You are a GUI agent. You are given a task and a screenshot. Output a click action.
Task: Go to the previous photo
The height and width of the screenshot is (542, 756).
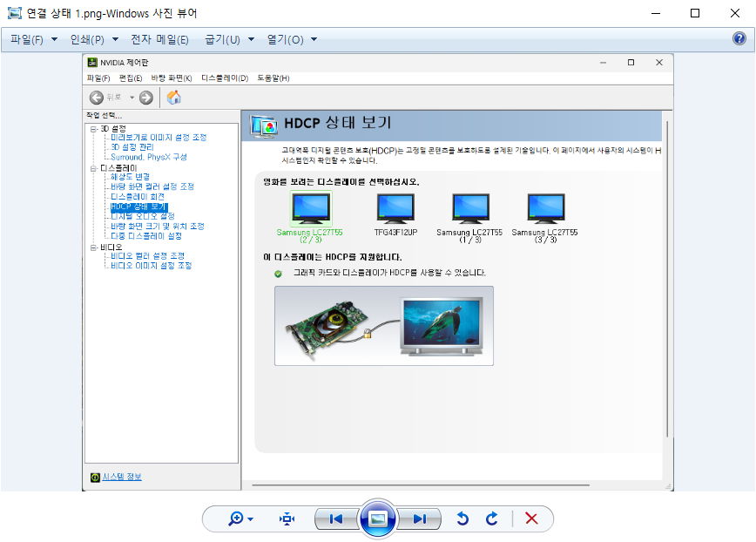(x=336, y=518)
